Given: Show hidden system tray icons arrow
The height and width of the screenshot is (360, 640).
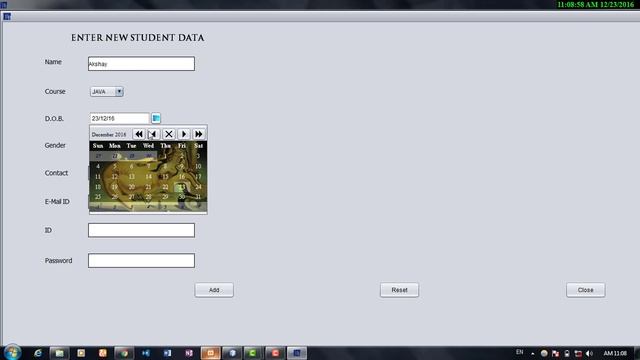Looking at the screenshot, I should [533, 353].
